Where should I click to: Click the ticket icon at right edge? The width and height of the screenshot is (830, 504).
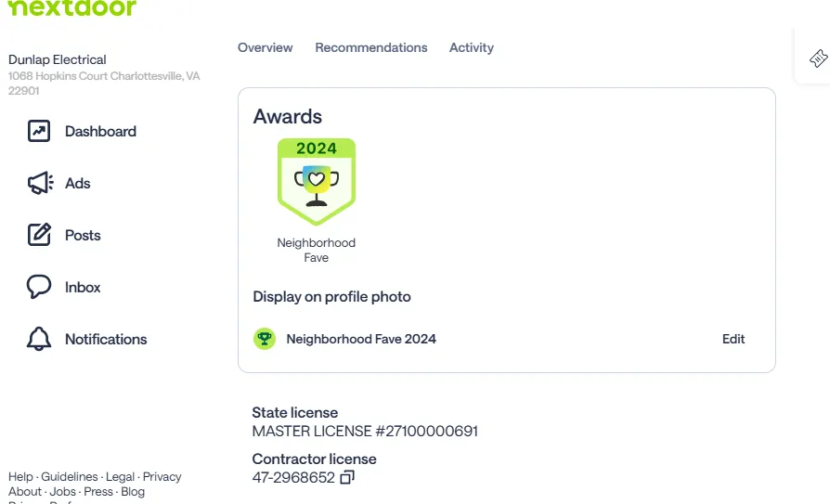[818, 58]
